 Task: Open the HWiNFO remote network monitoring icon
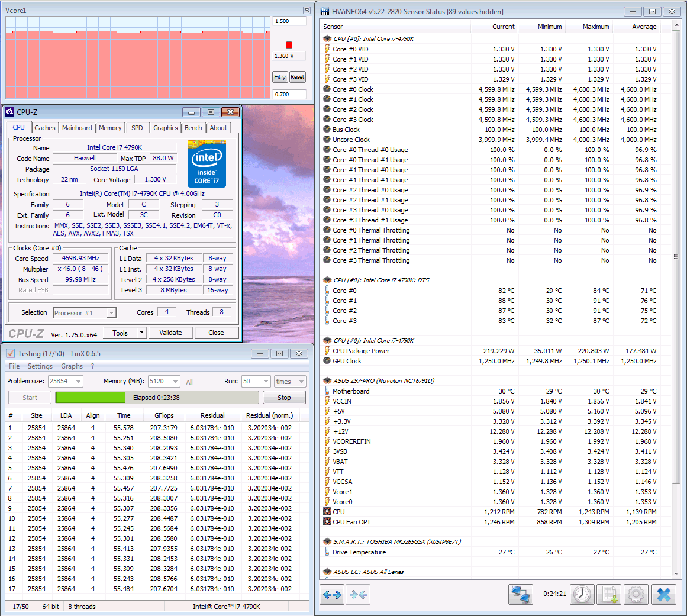tap(521, 595)
